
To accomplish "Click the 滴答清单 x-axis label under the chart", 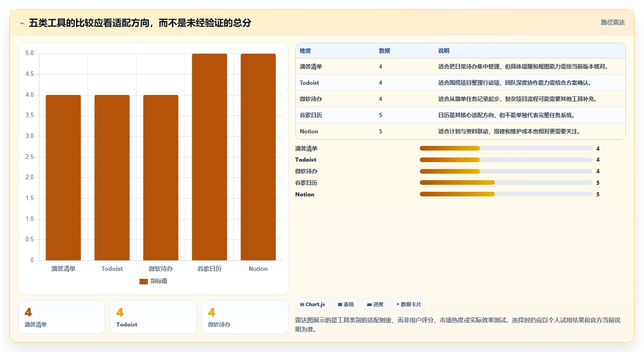I will 63,269.
